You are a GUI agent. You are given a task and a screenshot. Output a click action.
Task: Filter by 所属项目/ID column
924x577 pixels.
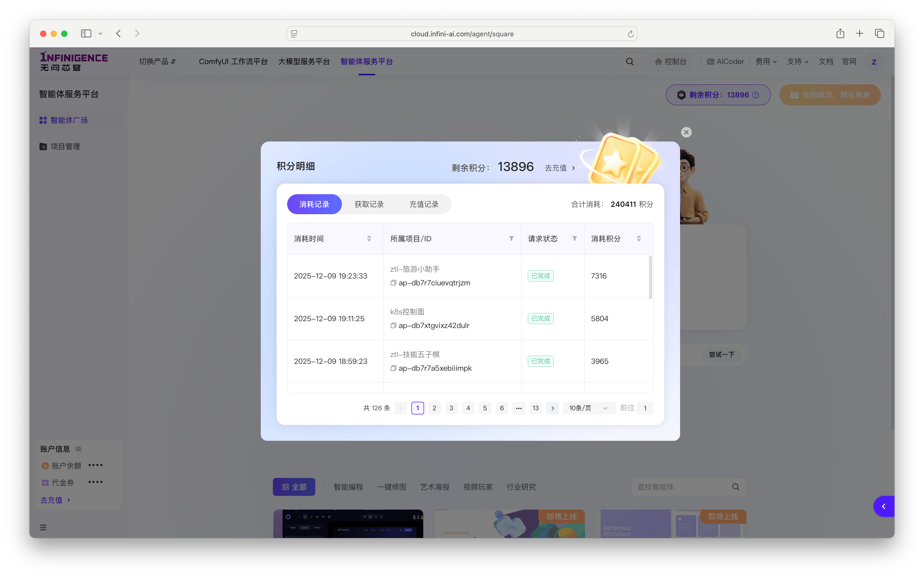point(511,238)
